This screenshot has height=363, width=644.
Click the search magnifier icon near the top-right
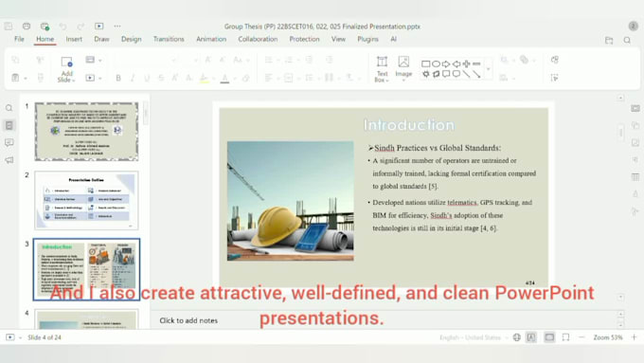(x=627, y=40)
